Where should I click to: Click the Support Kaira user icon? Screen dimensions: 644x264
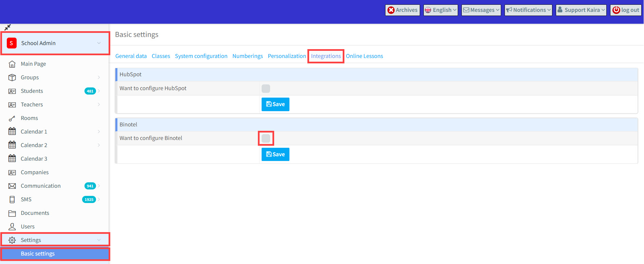pyautogui.click(x=560, y=10)
